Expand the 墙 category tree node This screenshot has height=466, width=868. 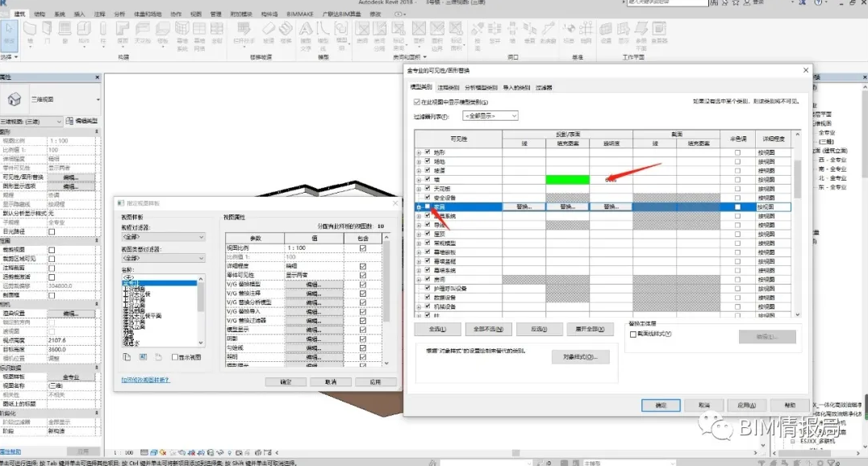(419, 180)
